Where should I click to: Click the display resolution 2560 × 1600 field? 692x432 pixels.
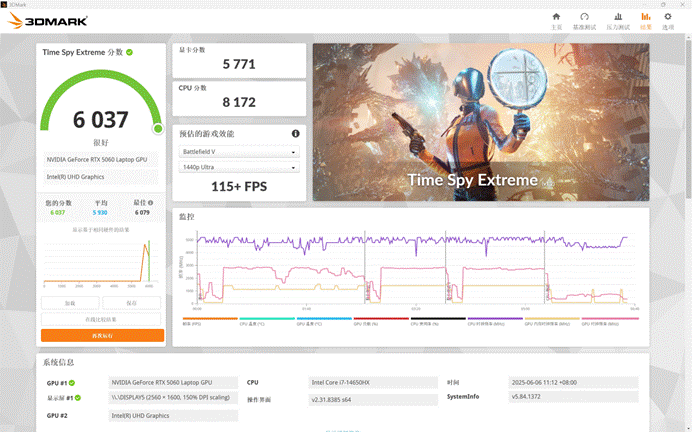pyautogui.click(x=173, y=398)
